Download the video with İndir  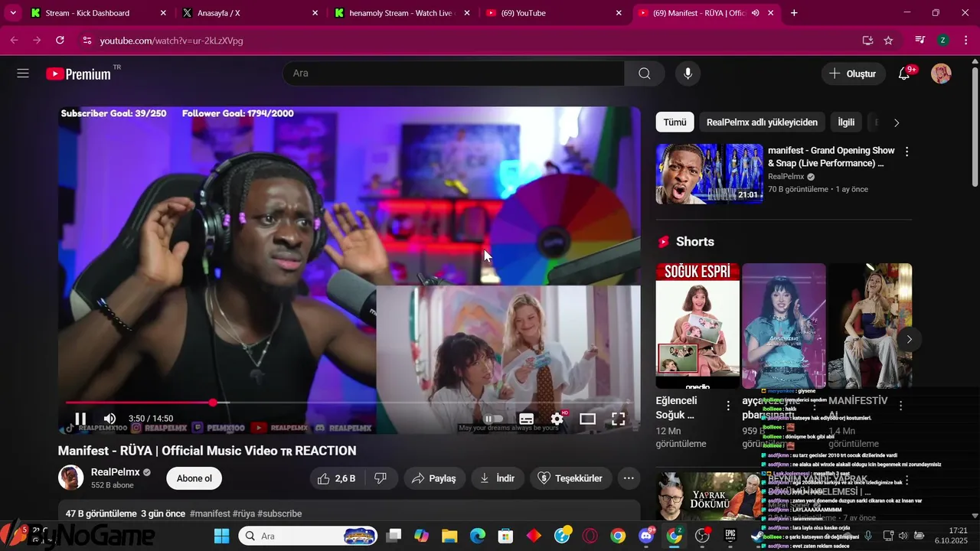pos(498,478)
